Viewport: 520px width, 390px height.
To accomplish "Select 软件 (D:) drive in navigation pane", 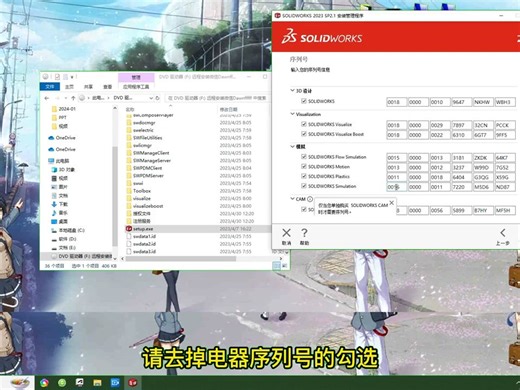I will (64, 239).
